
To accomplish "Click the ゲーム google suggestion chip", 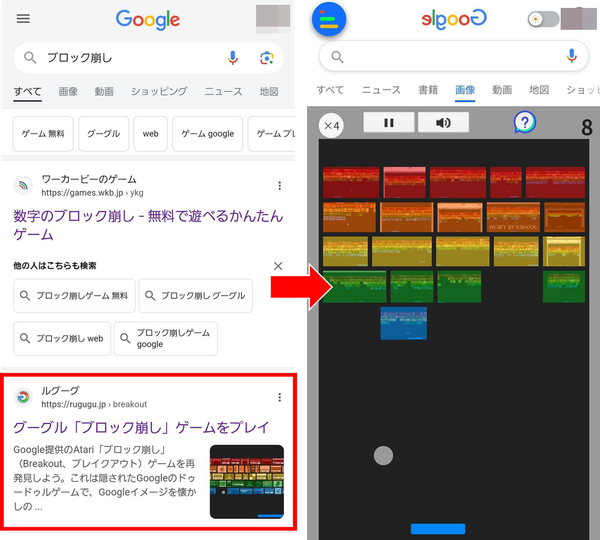I will pyautogui.click(x=207, y=134).
